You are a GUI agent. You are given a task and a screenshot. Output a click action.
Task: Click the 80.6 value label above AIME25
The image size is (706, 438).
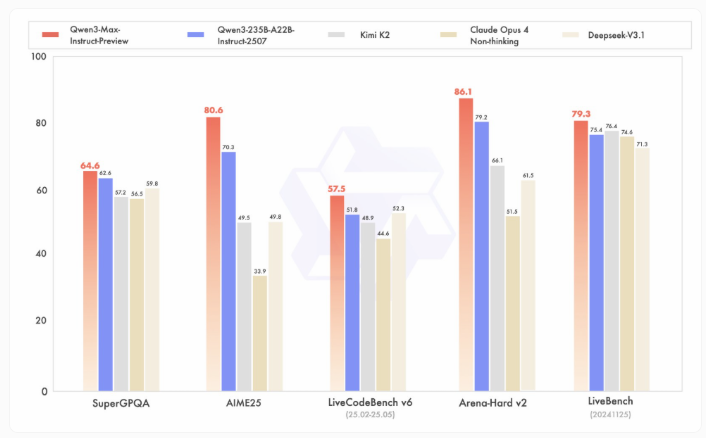pos(214,110)
